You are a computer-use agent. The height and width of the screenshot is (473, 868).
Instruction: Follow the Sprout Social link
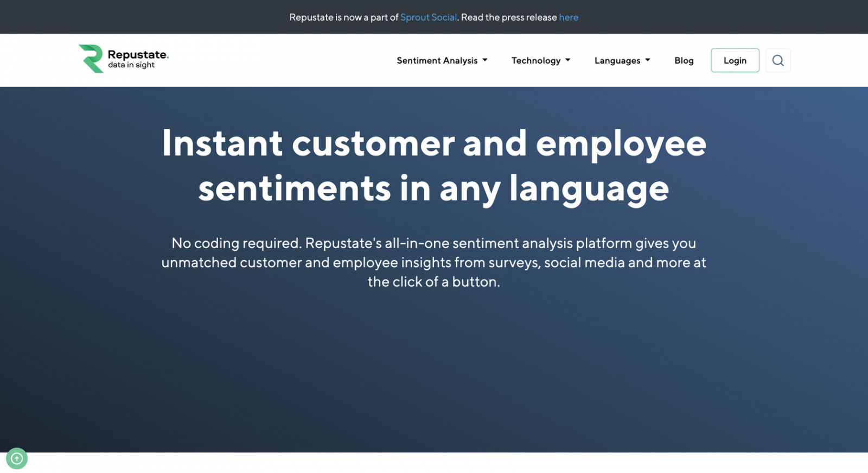(428, 17)
